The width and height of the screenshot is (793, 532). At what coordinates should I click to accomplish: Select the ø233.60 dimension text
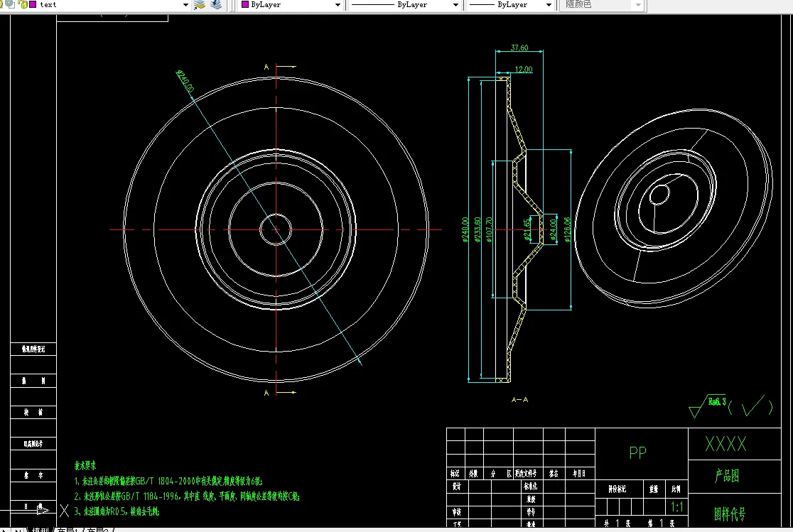tap(478, 229)
